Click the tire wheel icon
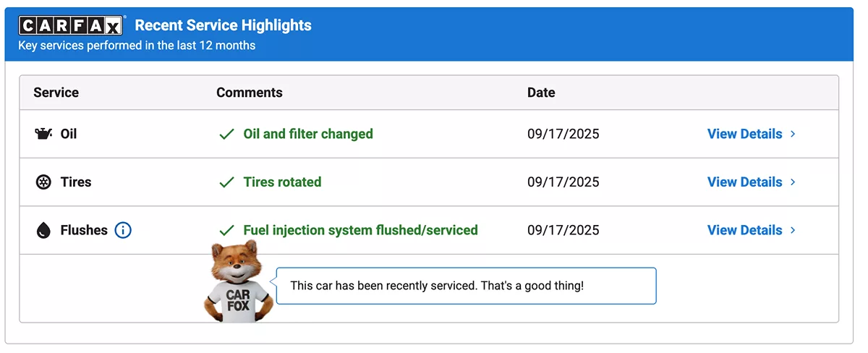868x353 pixels. [x=44, y=182]
